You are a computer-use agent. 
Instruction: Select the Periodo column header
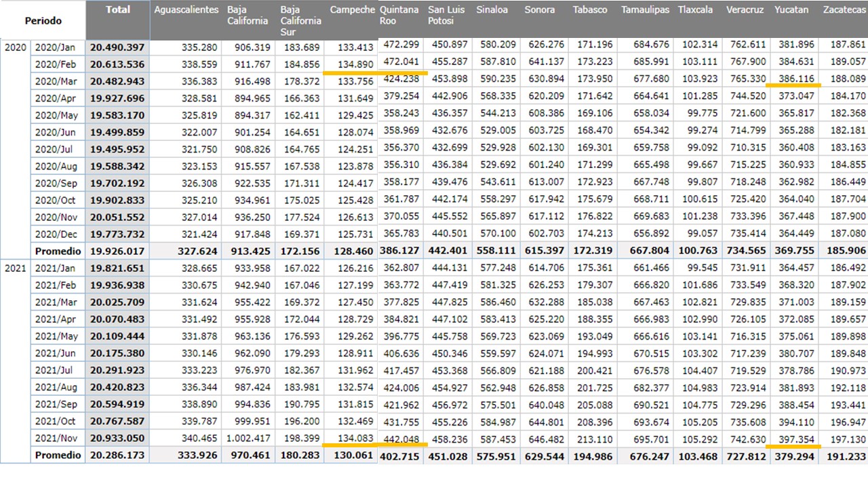(x=43, y=21)
